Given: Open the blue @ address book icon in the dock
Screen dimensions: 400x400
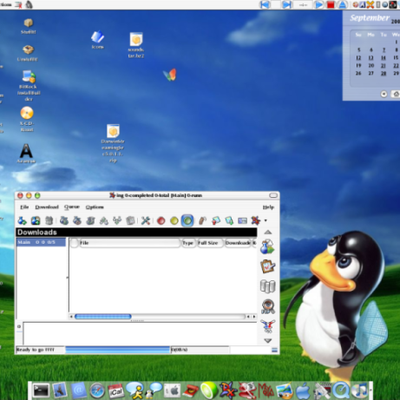Looking at the screenshot, I should [x=79, y=390].
